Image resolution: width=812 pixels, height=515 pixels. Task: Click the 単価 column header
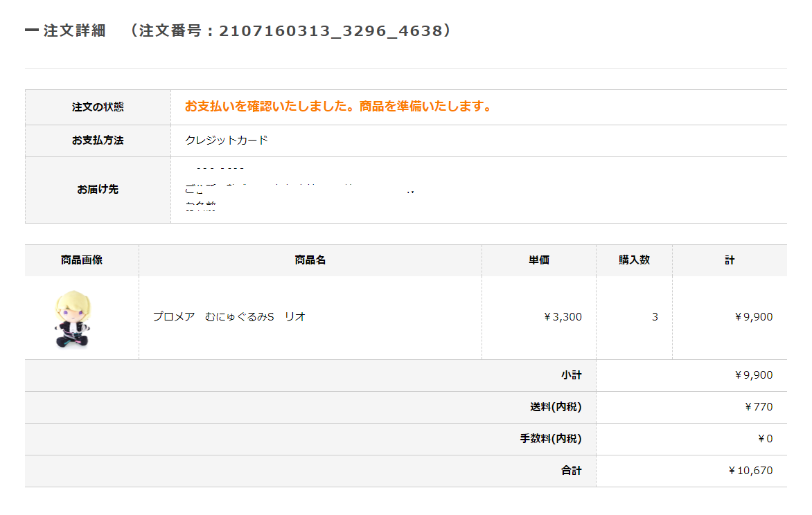pos(539,260)
